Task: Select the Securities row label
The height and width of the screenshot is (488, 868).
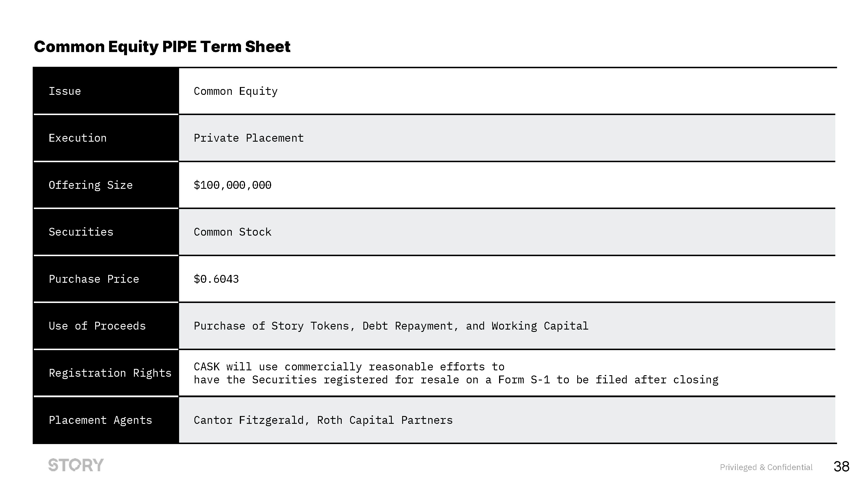Action: point(81,232)
